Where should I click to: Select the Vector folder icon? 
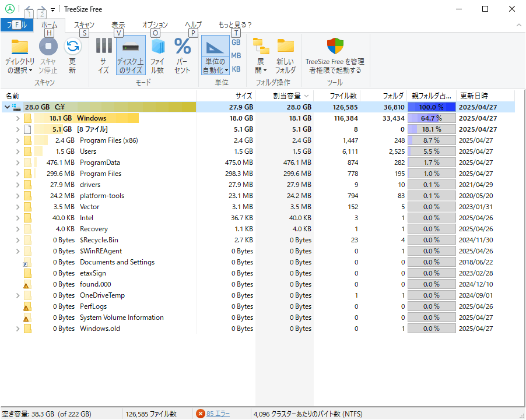27,207
